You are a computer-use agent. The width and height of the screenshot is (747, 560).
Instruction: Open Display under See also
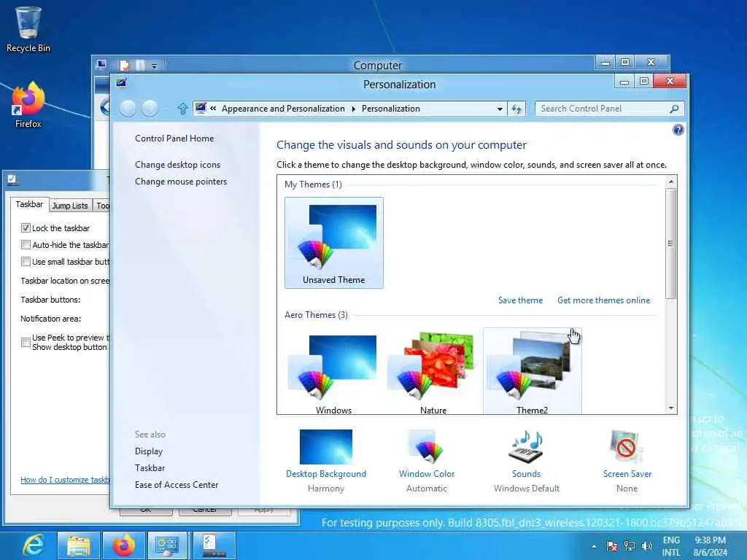[x=149, y=451]
